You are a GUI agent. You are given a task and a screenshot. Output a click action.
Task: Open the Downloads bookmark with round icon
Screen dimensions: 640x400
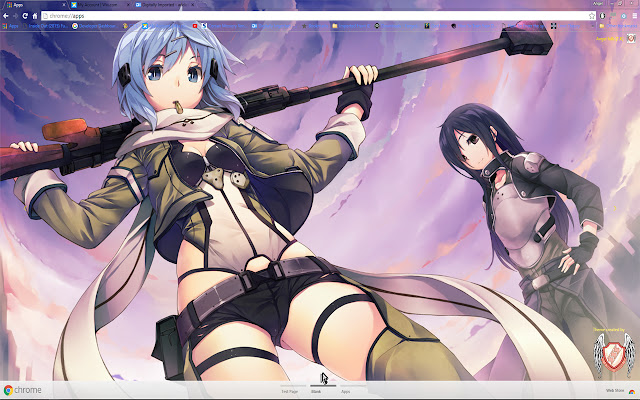click(397, 26)
